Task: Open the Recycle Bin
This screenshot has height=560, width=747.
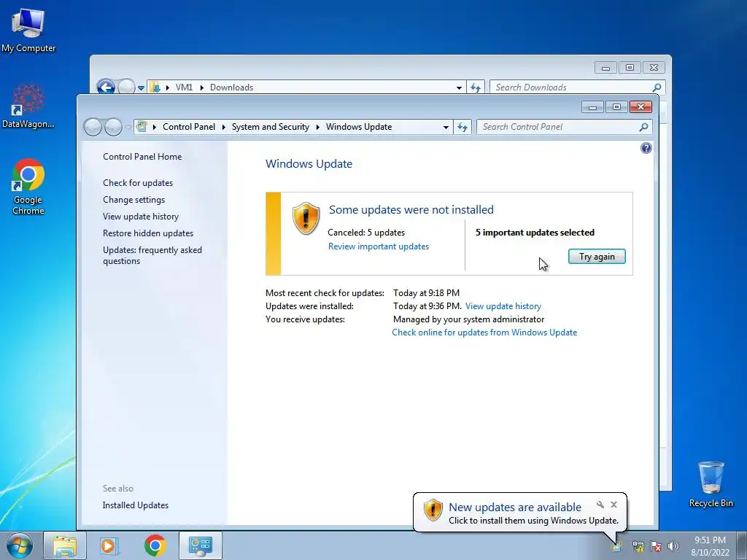Action: (x=711, y=484)
